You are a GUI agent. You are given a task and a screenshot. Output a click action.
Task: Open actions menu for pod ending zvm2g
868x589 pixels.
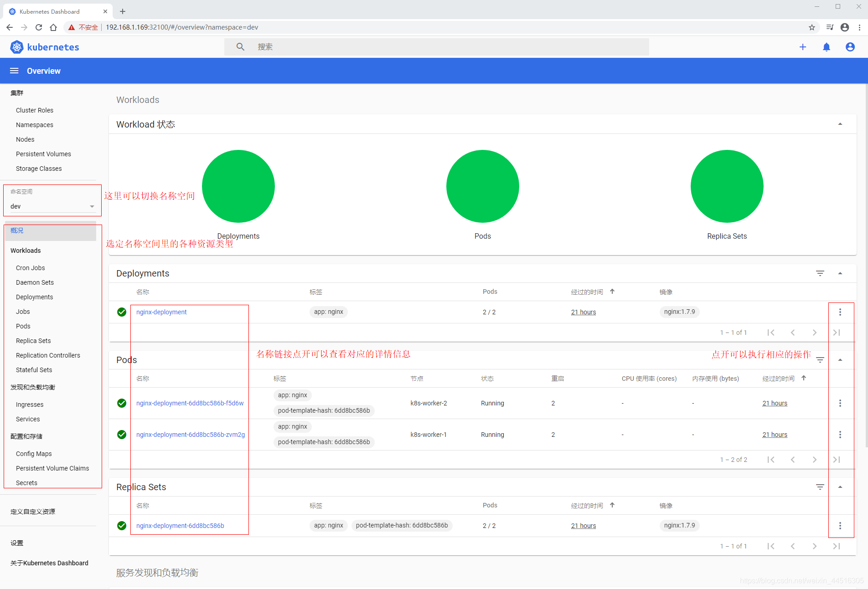(840, 435)
